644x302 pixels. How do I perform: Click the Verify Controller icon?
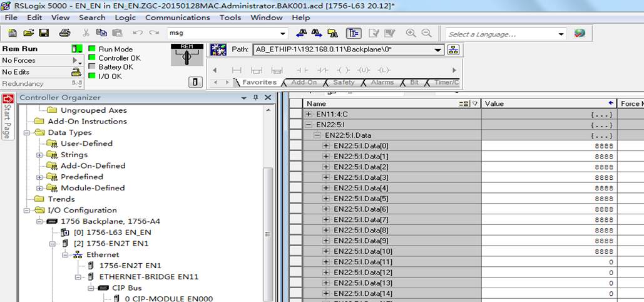[389, 33]
